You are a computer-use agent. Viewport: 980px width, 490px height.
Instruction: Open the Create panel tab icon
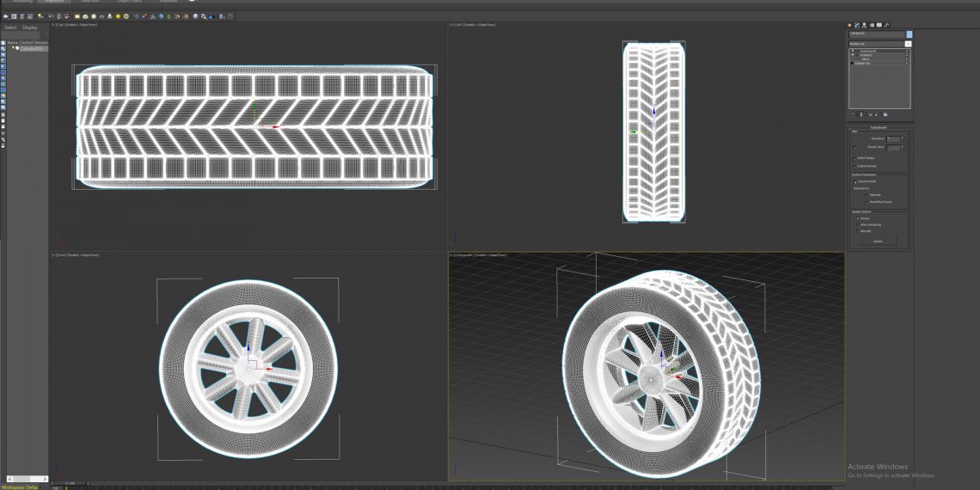(x=850, y=26)
